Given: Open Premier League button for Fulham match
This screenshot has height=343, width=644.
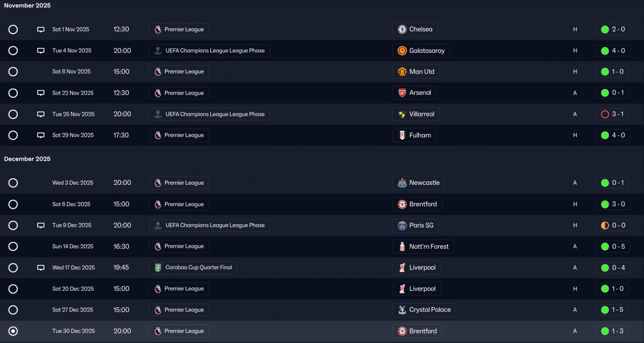Looking at the screenshot, I should (179, 135).
